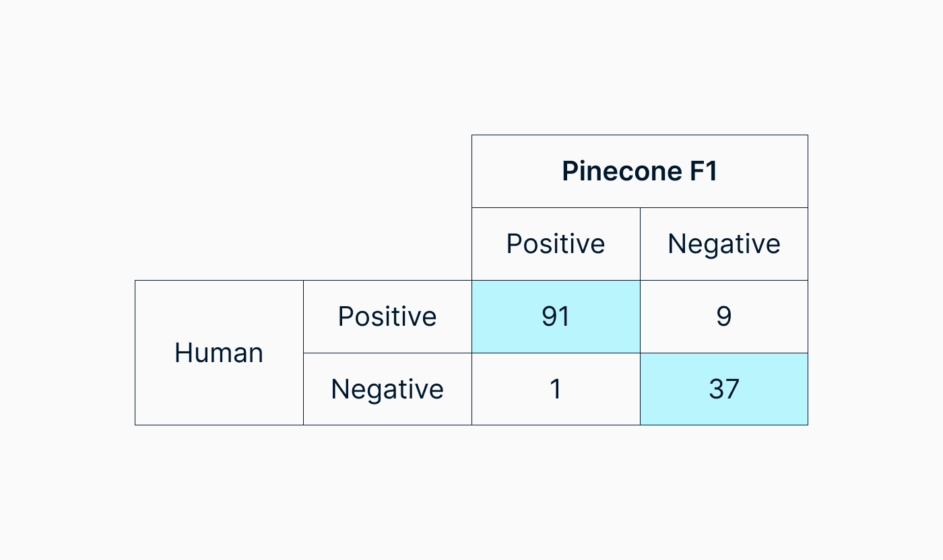Select the Human Negative, Pinecone Positive cell
Image resolution: width=943 pixels, height=560 pixels.
pyautogui.click(x=556, y=389)
